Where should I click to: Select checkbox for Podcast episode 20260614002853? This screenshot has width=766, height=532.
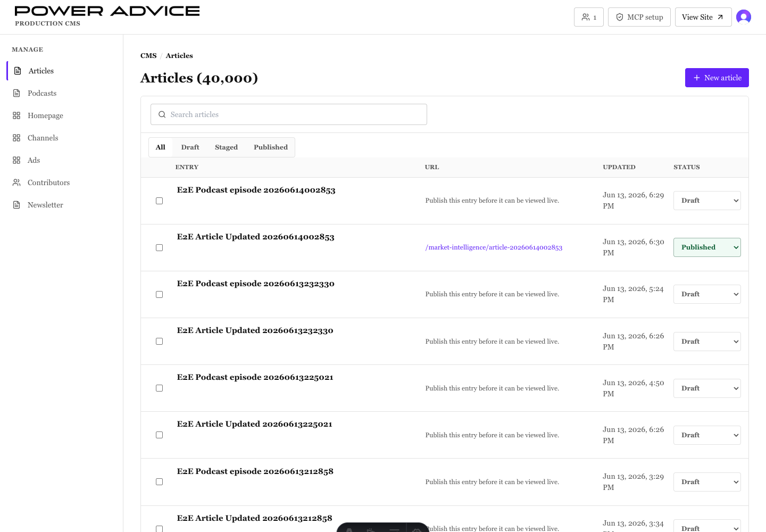(159, 201)
